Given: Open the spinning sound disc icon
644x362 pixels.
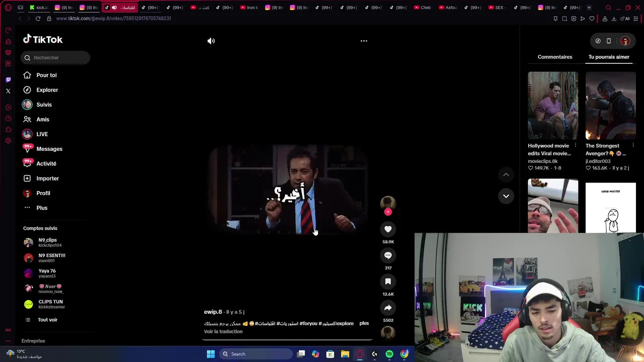Looking at the screenshot, I should [x=388, y=332].
